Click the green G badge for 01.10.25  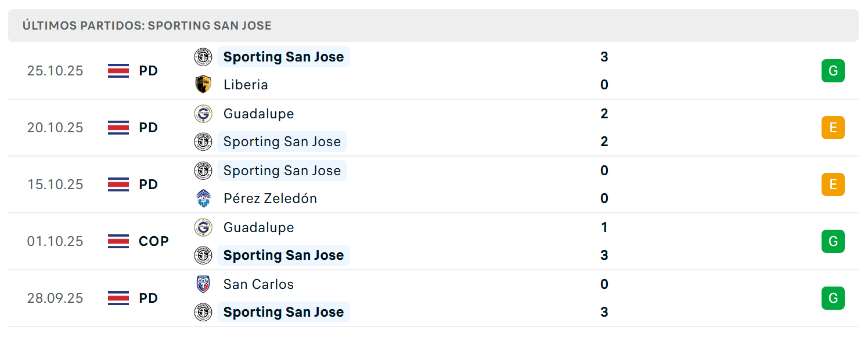tap(833, 241)
